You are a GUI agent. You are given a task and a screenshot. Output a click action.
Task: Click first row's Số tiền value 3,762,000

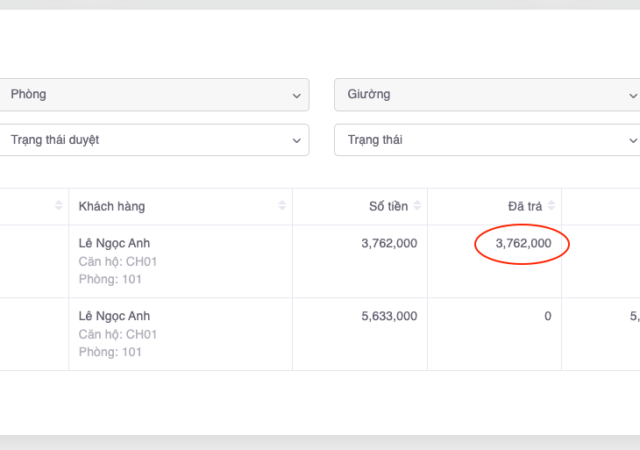pos(389,243)
